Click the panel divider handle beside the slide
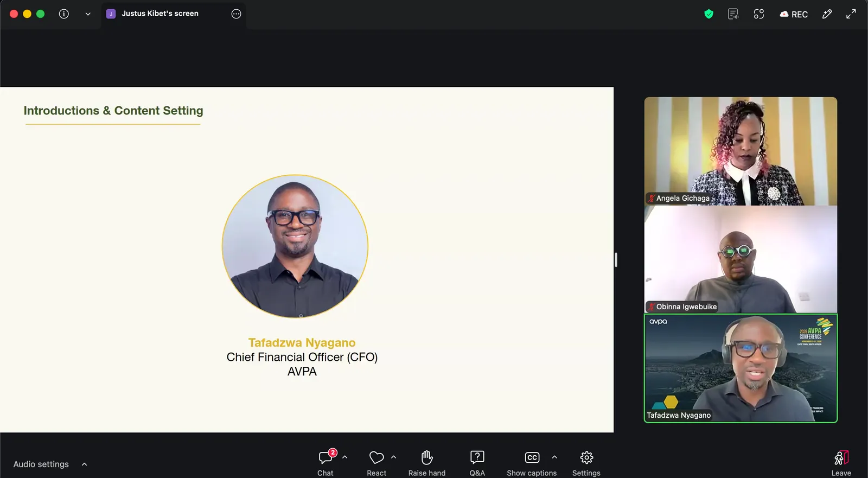The image size is (868, 478). (x=616, y=260)
